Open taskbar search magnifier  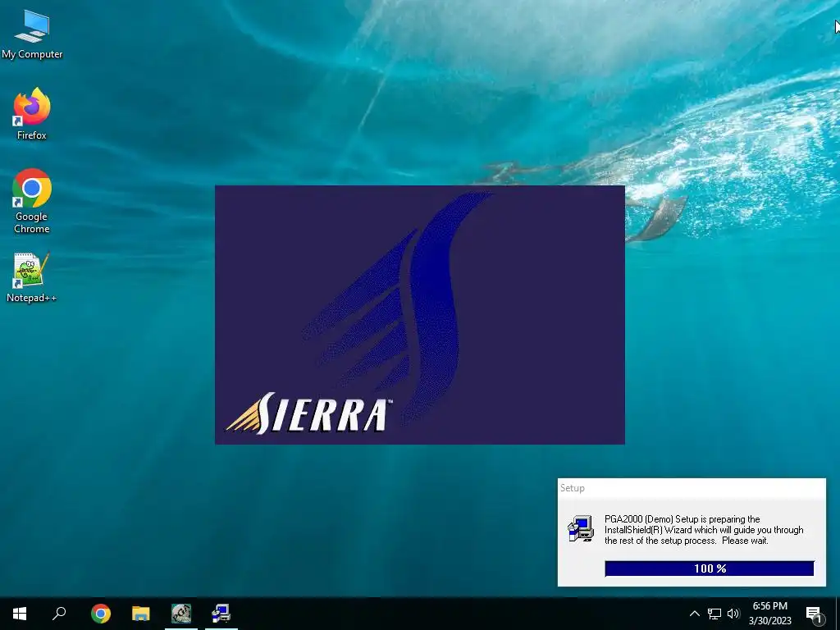coord(59,614)
